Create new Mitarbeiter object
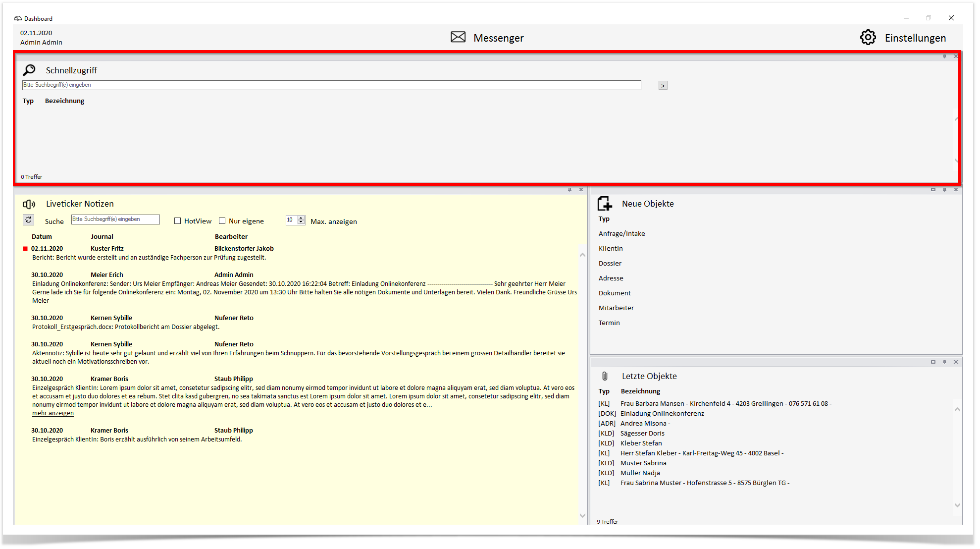The height and width of the screenshot is (549, 980). [616, 308]
